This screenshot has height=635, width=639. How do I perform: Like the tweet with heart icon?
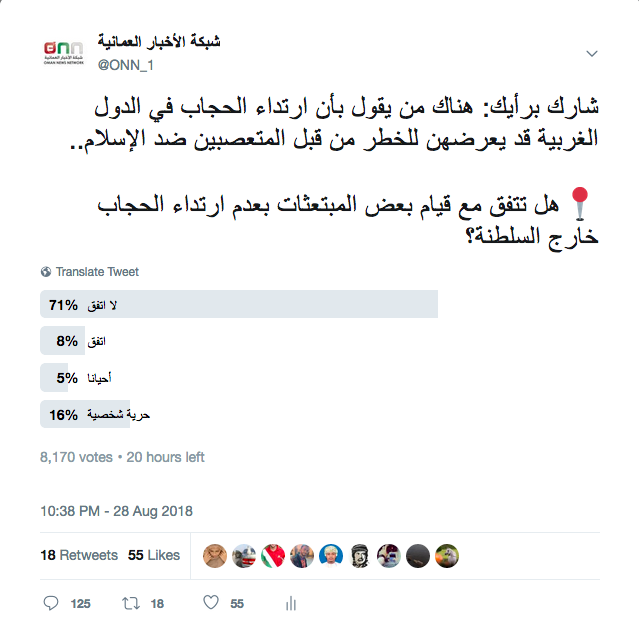[210, 603]
